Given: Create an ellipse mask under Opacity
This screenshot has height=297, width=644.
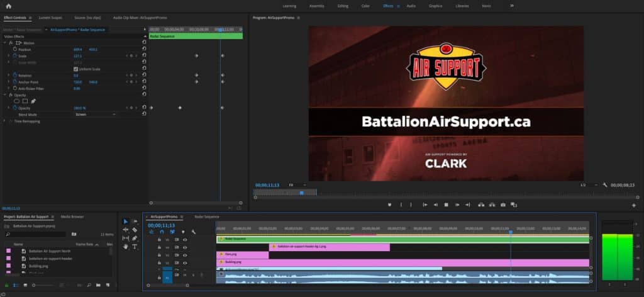Looking at the screenshot, I should click(x=17, y=101).
